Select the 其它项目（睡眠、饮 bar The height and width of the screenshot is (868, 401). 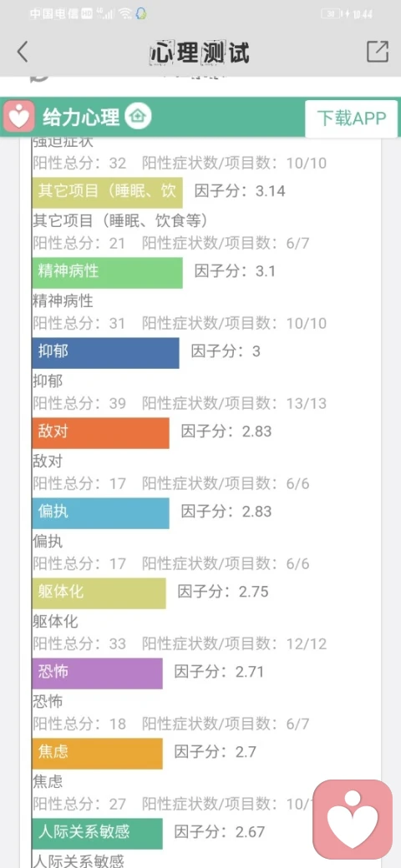108,192
